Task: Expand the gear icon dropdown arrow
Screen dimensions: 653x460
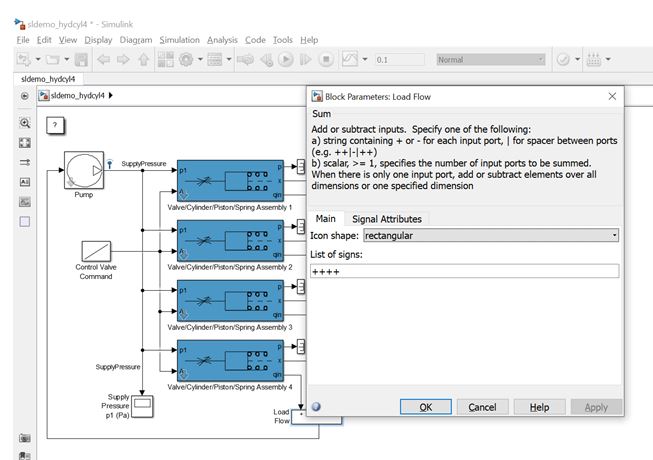Action: pyautogui.click(x=200, y=60)
